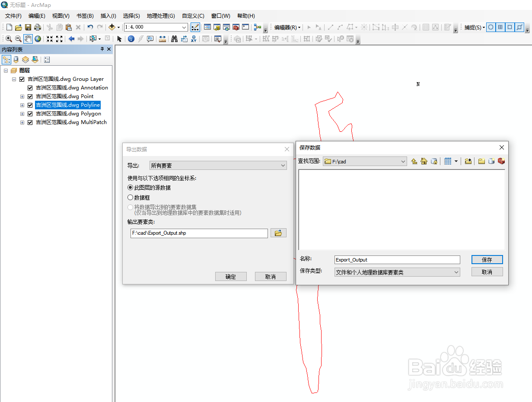The image size is (532, 402).
Task: Click the Undo arrow icon
Action: (90, 27)
